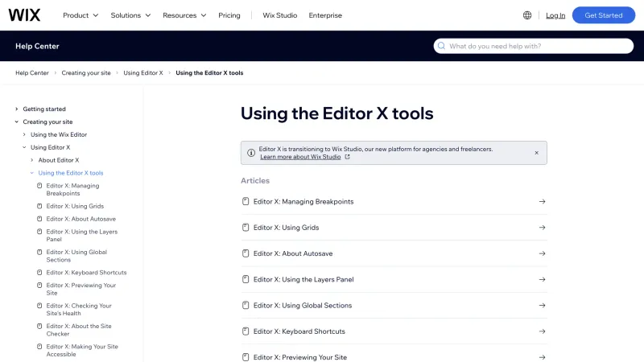Click document icon for Global Sections article
This screenshot has height=362, width=644.
click(246, 306)
